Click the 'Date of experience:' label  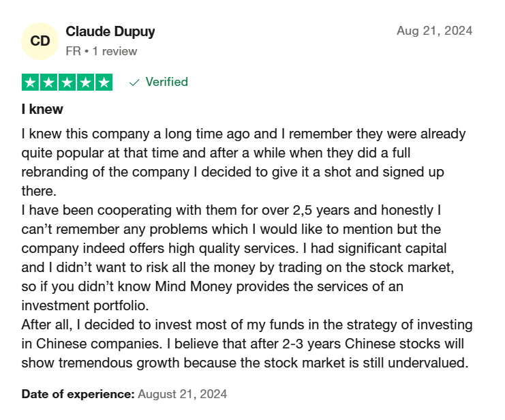coord(78,394)
